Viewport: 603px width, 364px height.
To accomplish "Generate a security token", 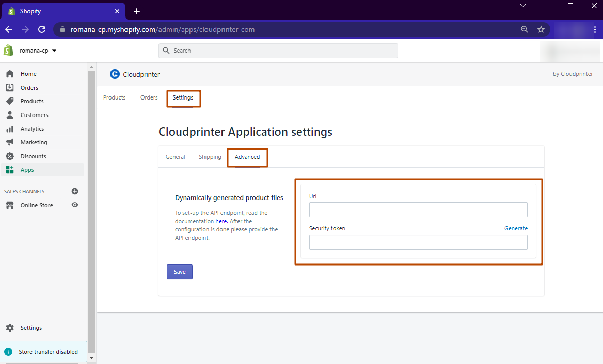I will [x=516, y=228].
